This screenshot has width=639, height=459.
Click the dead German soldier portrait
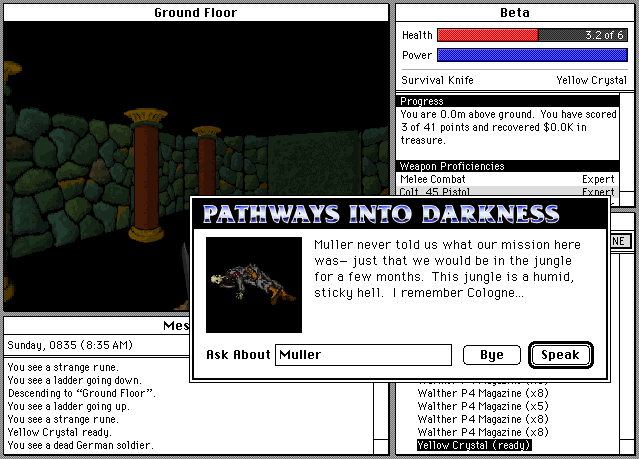pos(254,285)
